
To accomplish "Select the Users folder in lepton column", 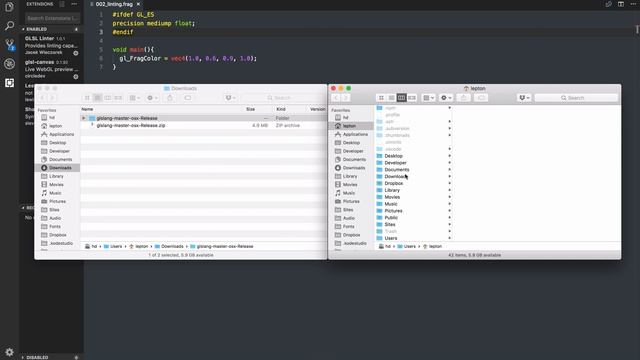I will [413, 238].
